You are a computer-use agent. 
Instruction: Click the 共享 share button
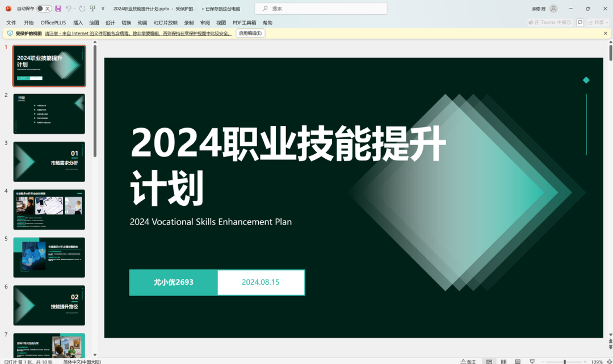598,23
